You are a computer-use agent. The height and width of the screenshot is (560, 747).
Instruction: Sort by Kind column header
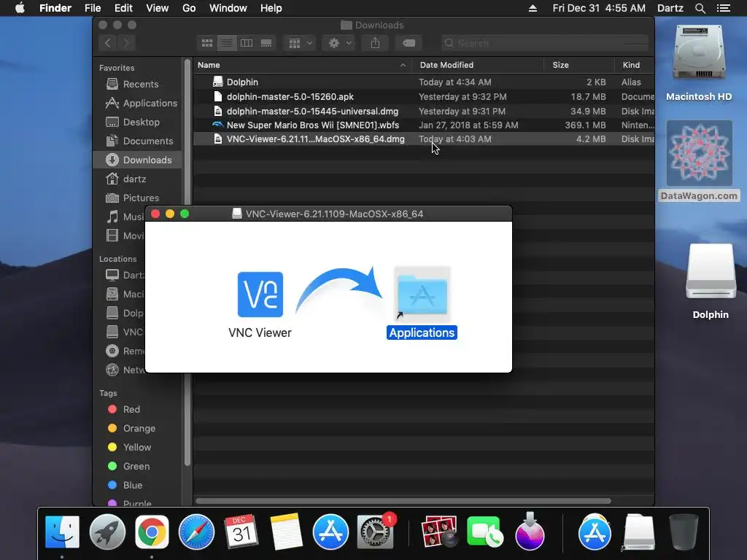click(x=634, y=65)
